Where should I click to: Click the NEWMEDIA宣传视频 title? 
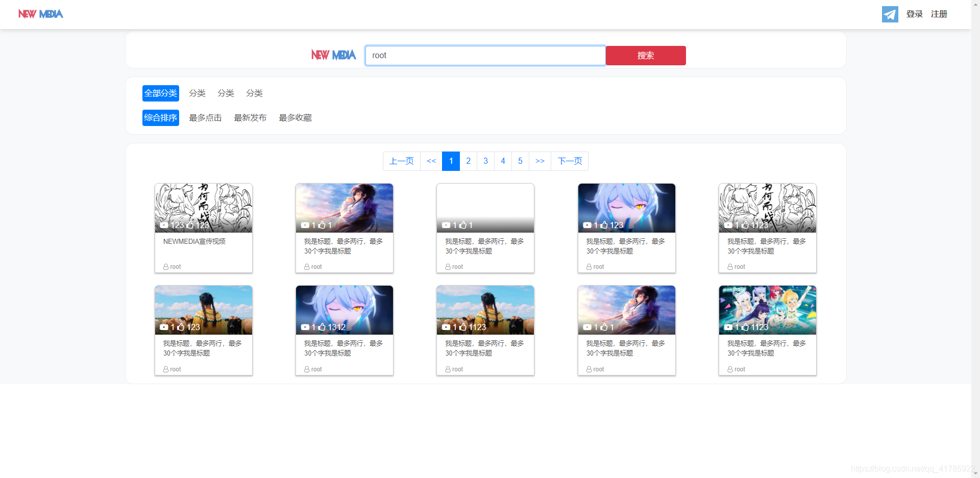click(194, 241)
